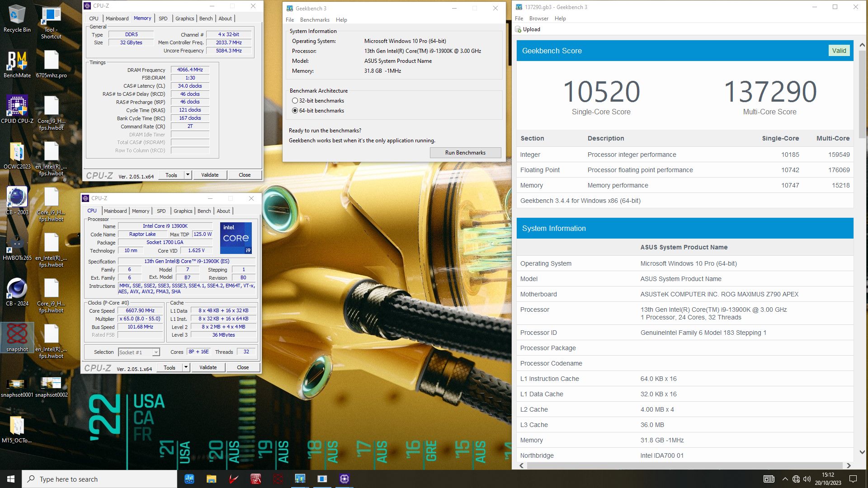Screen dimensions: 868x488
Task: Open the 6705mhz.pro file icon
Action: coord(51,64)
